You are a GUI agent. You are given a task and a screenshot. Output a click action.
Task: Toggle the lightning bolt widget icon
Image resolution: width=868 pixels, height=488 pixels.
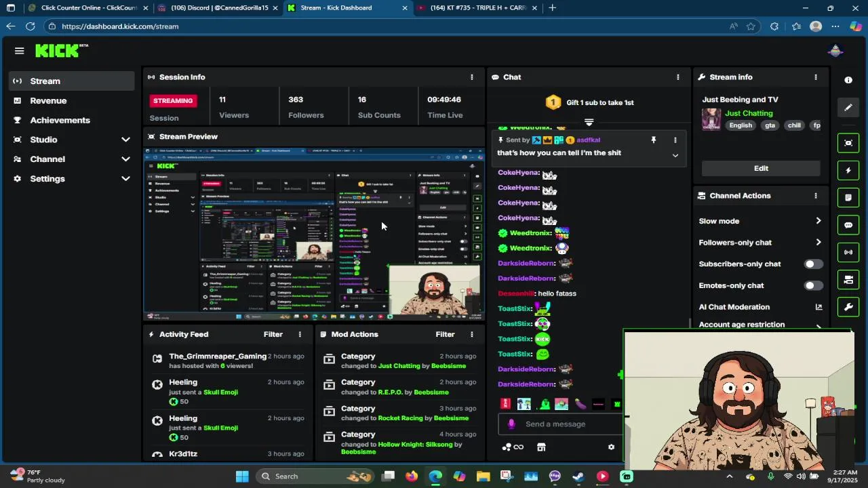[848, 171]
